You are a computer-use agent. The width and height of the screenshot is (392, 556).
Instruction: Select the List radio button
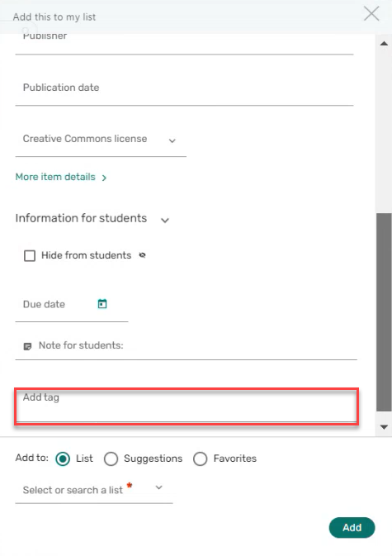click(x=63, y=459)
